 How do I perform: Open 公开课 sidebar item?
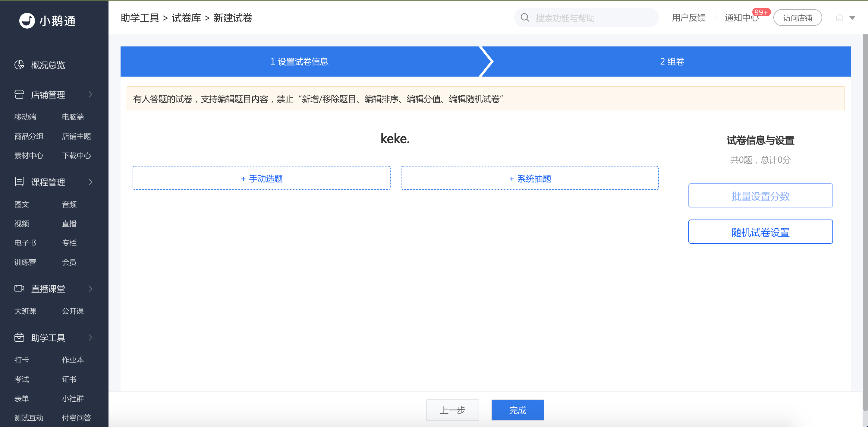[73, 311]
